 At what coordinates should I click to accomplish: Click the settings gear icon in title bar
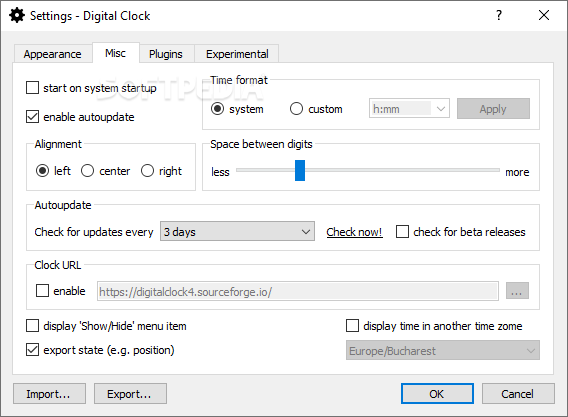tap(17, 16)
